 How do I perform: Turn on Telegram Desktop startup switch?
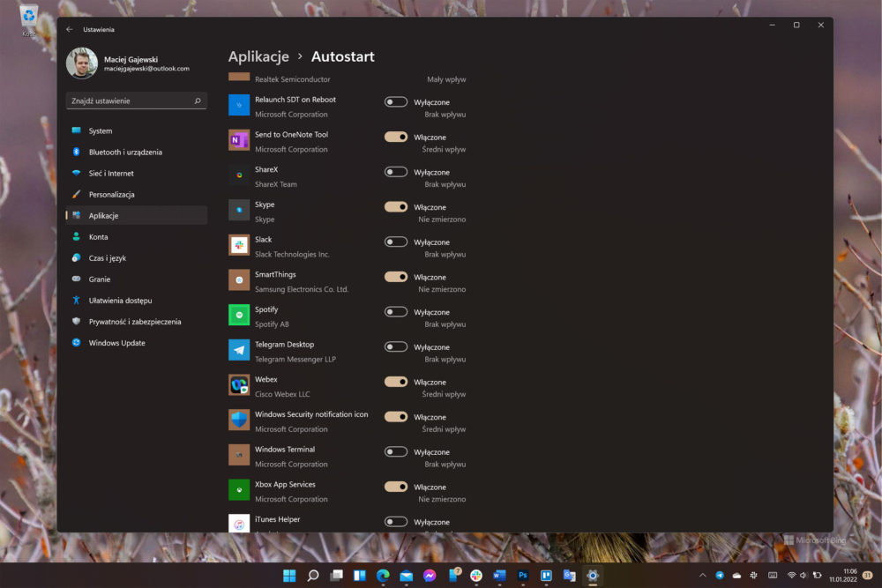(395, 346)
